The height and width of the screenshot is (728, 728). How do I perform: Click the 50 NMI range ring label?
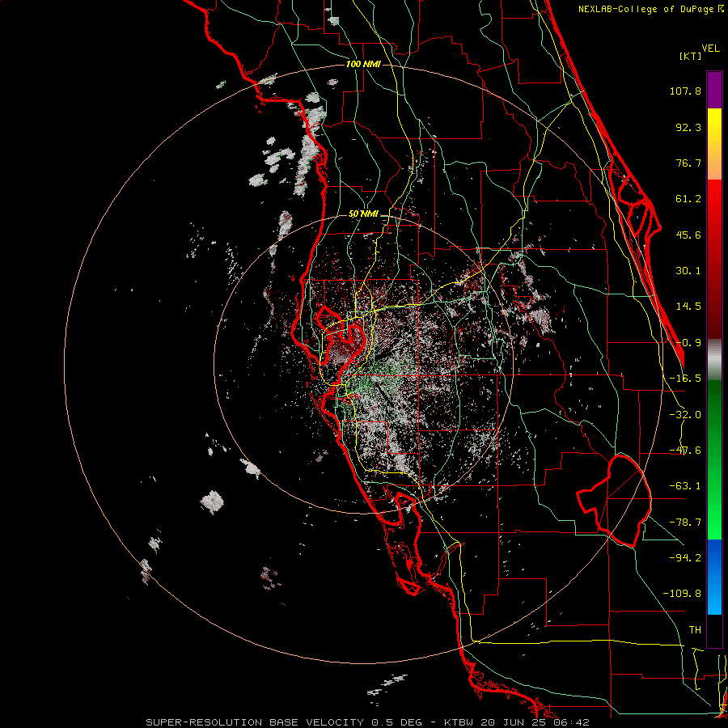(x=363, y=214)
